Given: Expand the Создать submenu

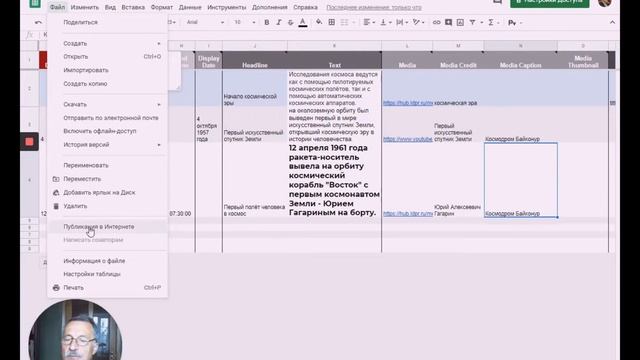Looking at the screenshot, I should pyautogui.click(x=107, y=43).
